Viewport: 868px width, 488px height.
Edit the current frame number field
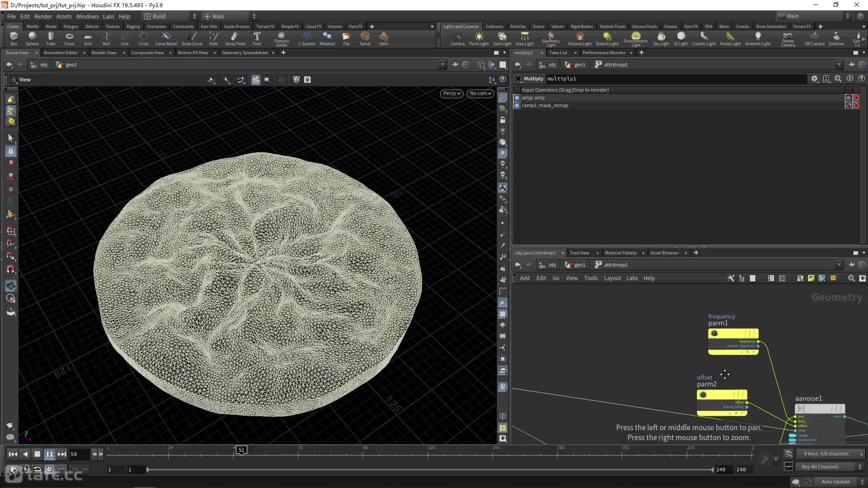(79, 454)
